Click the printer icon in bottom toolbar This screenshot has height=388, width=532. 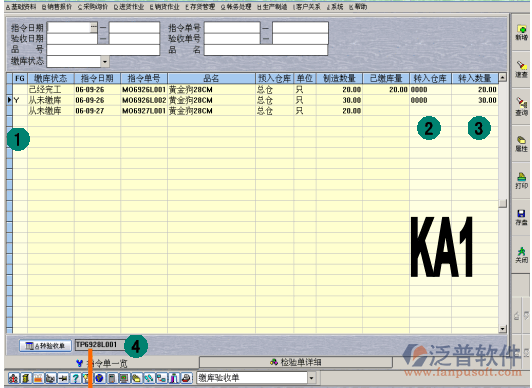pyautogui.click(x=186, y=378)
